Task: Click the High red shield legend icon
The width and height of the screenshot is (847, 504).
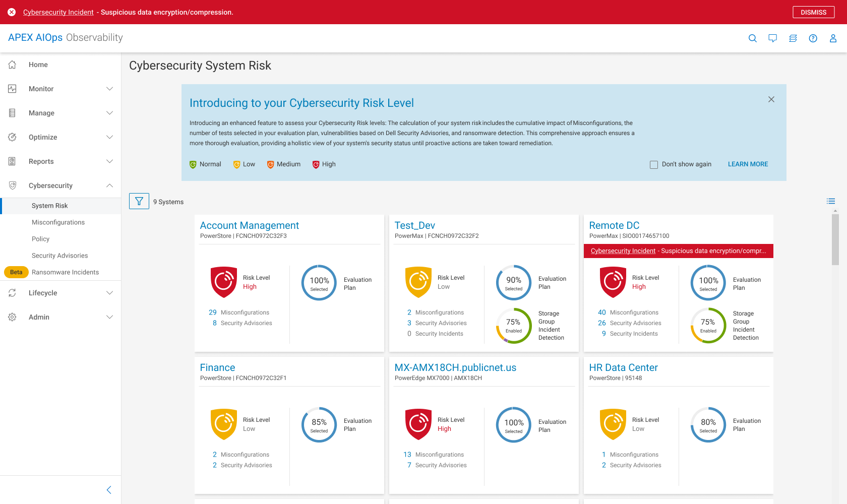Action: coord(316,164)
